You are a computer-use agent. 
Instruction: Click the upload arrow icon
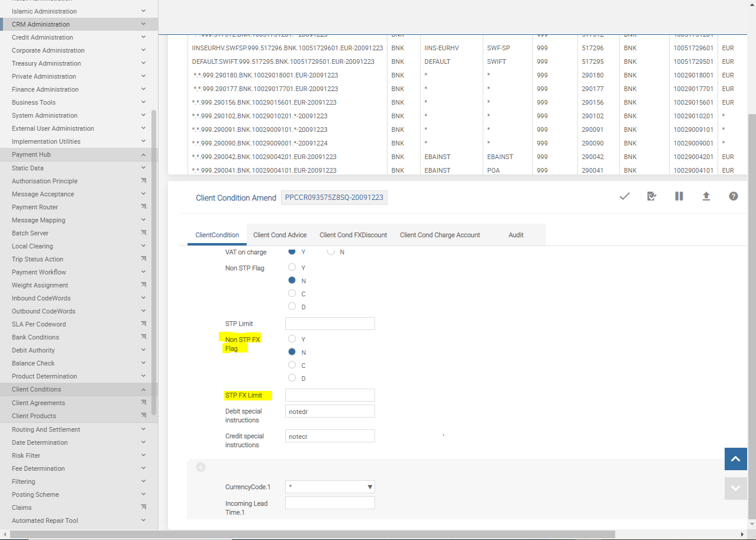706,196
